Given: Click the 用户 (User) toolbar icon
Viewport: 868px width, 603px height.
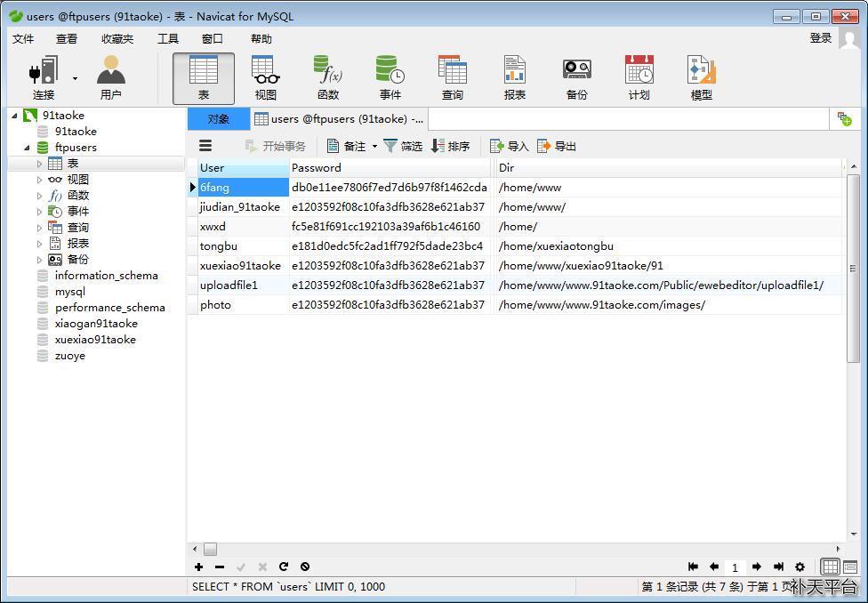Looking at the screenshot, I should point(110,77).
